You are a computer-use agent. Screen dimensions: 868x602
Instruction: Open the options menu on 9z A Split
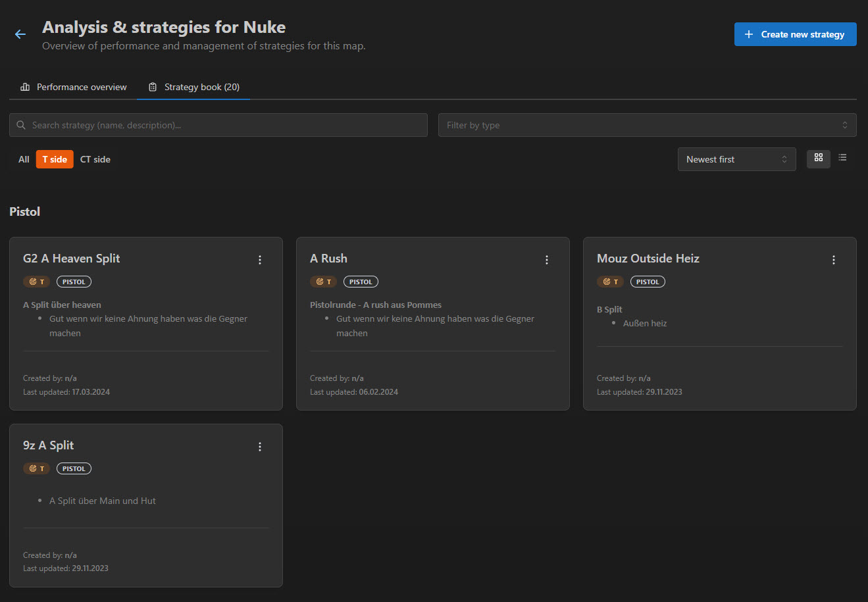(x=259, y=446)
